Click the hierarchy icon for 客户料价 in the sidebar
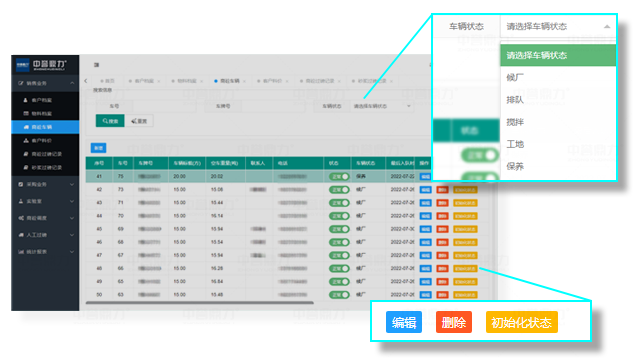 (x=26, y=141)
